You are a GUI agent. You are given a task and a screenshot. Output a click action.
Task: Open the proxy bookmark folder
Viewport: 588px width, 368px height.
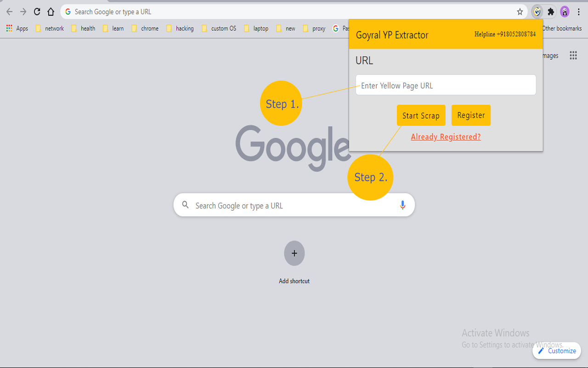coord(314,29)
